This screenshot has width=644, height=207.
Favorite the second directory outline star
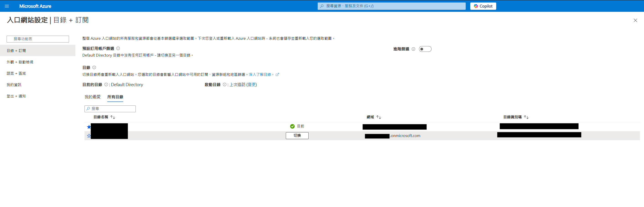coord(89,136)
